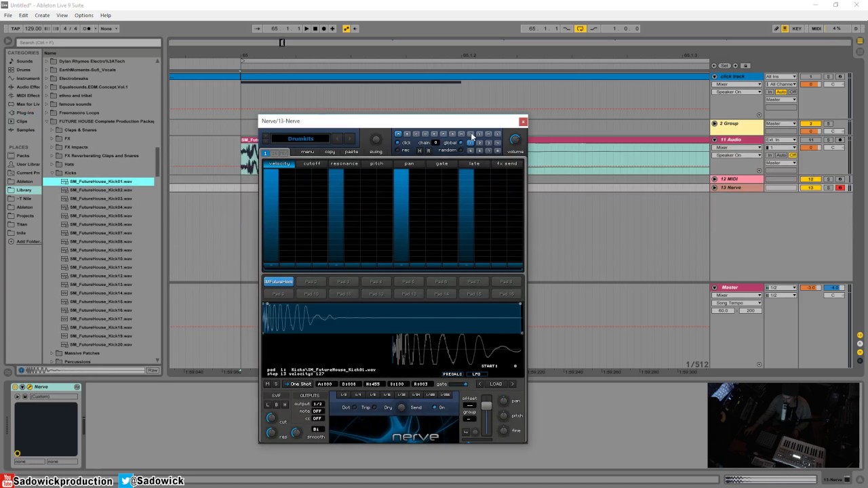
Task: Adjust Nerve's swing knob
Action: tap(376, 140)
